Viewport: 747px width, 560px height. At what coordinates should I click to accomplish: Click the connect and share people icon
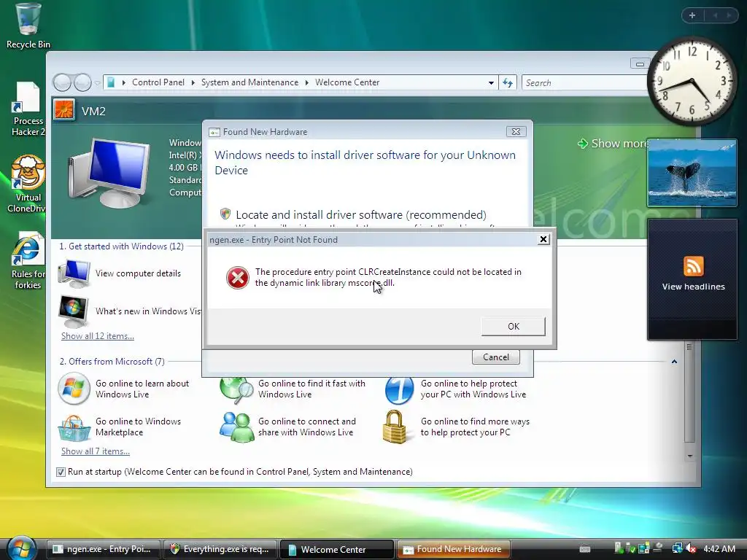pos(237,427)
